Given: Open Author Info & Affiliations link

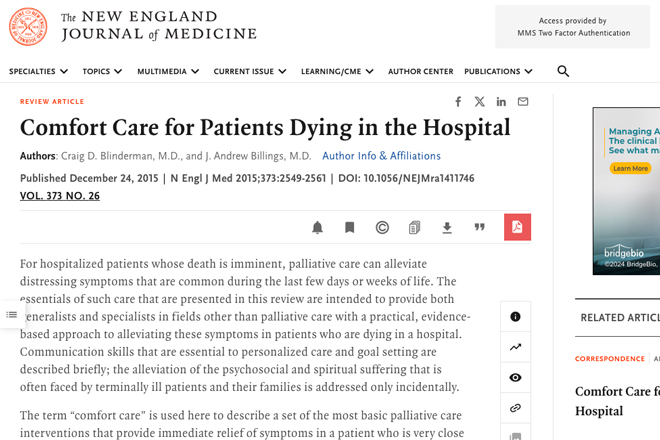Looking at the screenshot, I should coord(381,156).
